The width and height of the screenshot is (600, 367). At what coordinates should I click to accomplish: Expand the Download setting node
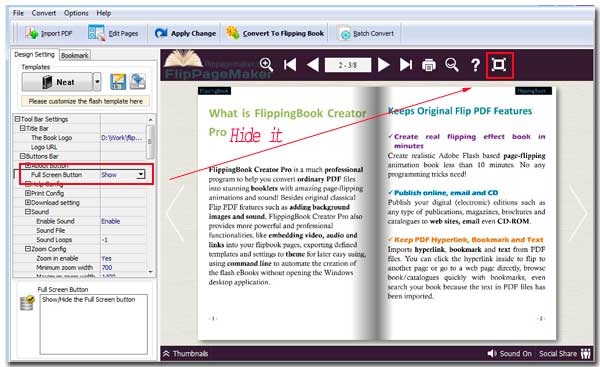coord(28,202)
